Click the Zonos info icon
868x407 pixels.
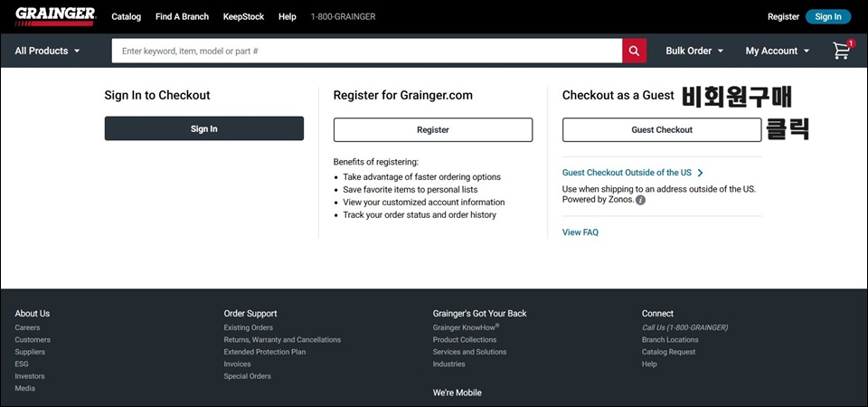[x=640, y=201]
